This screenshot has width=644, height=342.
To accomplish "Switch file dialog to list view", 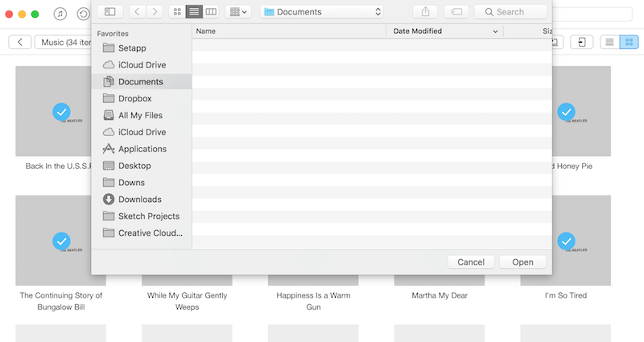I will (x=194, y=11).
